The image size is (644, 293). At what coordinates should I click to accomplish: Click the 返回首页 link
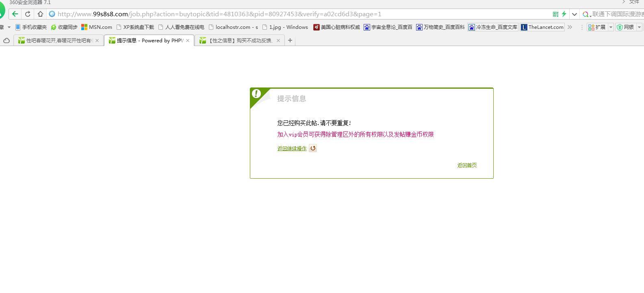pos(467,165)
